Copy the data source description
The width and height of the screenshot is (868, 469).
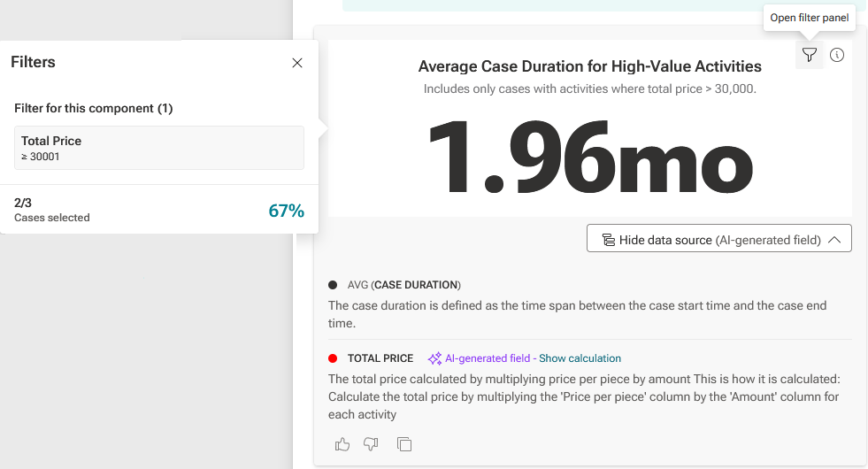(404, 444)
